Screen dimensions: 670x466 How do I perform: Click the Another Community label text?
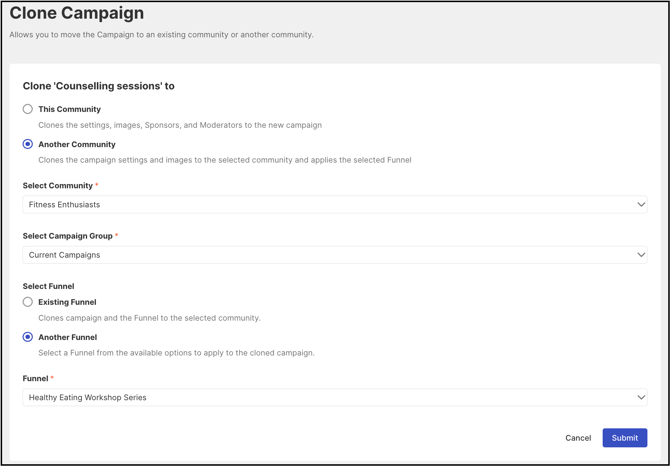[x=77, y=144]
